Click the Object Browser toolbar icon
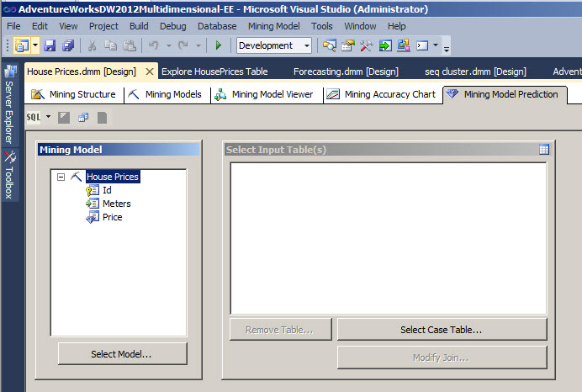 click(404, 45)
